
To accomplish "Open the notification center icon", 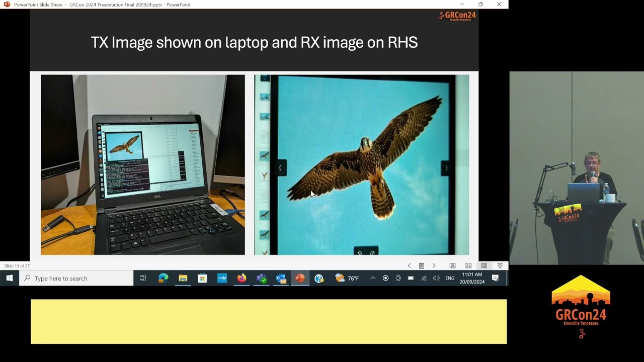I will pyautogui.click(x=496, y=278).
